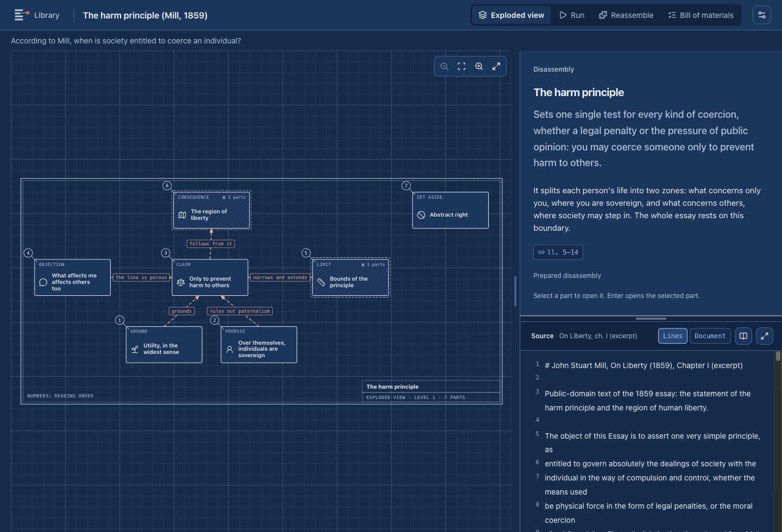Image resolution: width=782 pixels, height=532 pixels.
Task: Zoom in on the diagram canvas
Action: [479, 66]
